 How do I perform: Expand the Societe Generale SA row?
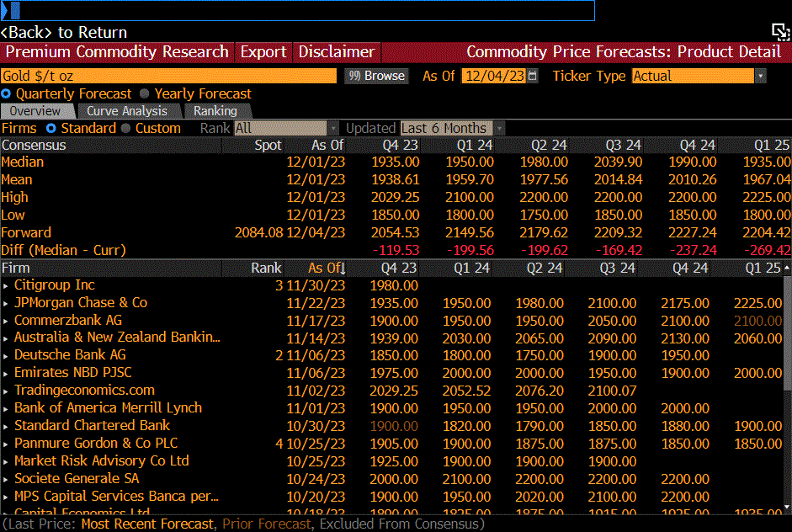pos(6,480)
